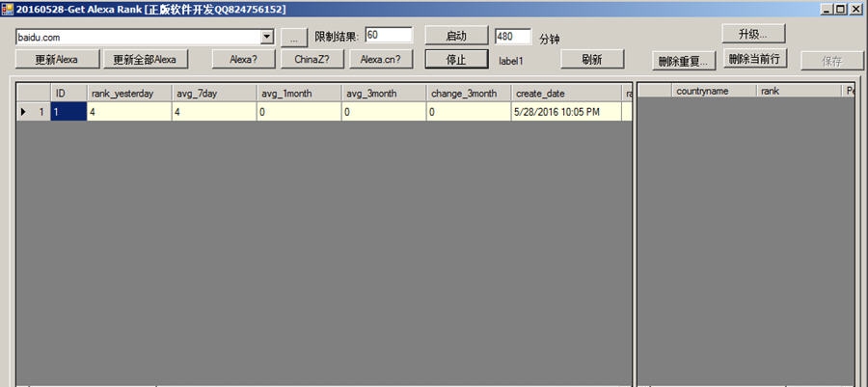Click the 保存 save button
This screenshot has height=387, width=868.
[x=832, y=61]
